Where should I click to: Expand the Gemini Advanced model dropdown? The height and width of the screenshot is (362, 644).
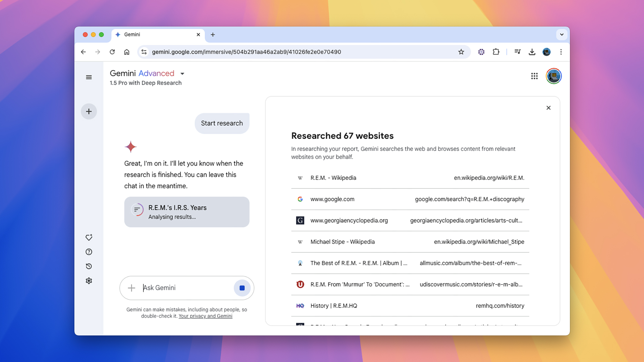click(182, 74)
